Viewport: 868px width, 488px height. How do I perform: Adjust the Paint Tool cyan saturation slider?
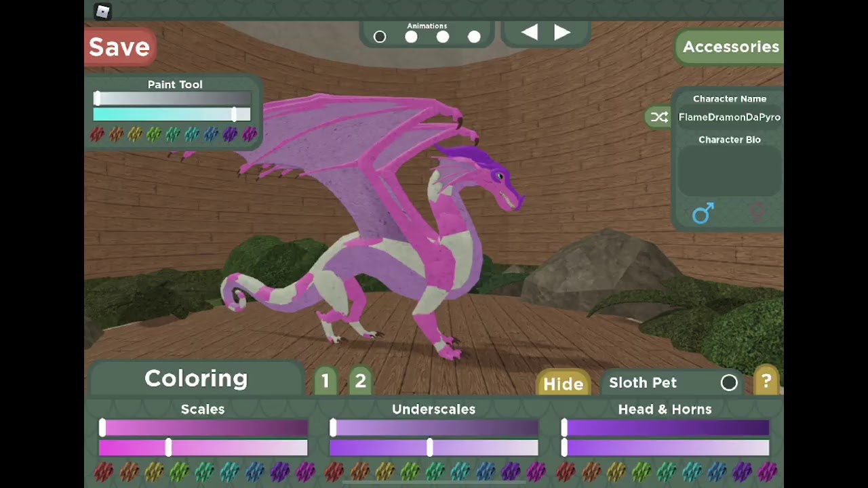(172, 114)
